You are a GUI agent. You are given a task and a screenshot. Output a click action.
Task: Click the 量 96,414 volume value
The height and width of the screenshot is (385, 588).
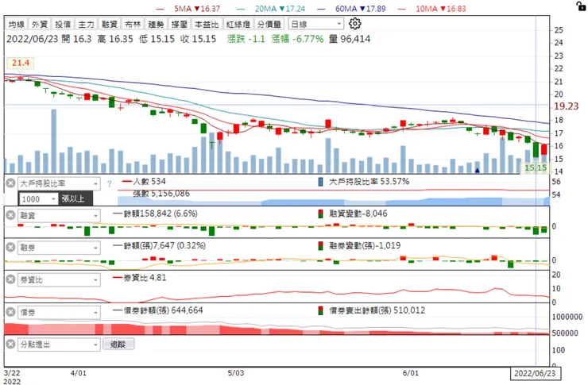(x=350, y=39)
